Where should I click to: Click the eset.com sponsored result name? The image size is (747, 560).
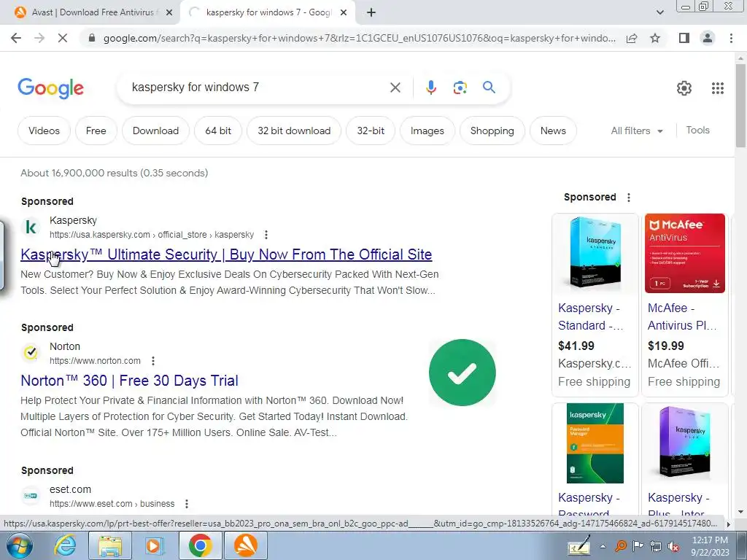(70, 489)
